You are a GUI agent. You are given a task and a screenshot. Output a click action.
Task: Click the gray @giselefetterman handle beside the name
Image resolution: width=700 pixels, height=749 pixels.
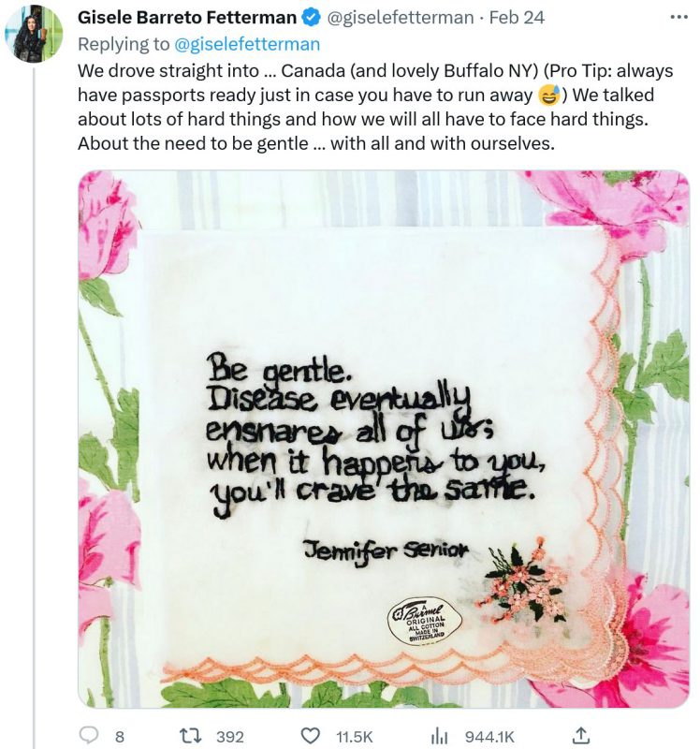coord(399,19)
